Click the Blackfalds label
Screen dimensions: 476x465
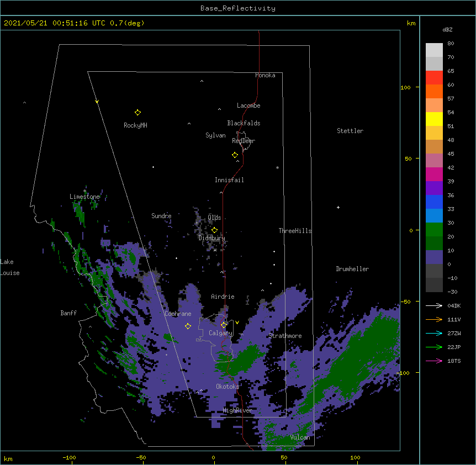[x=244, y=123]
